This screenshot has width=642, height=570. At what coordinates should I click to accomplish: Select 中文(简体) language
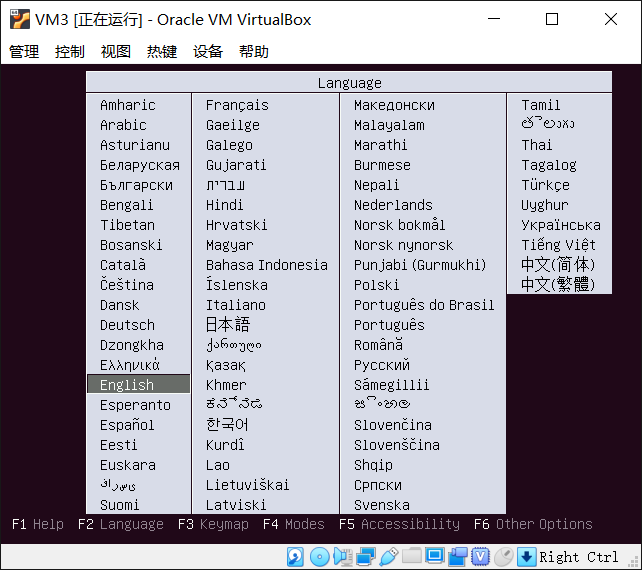click(558, 265)
